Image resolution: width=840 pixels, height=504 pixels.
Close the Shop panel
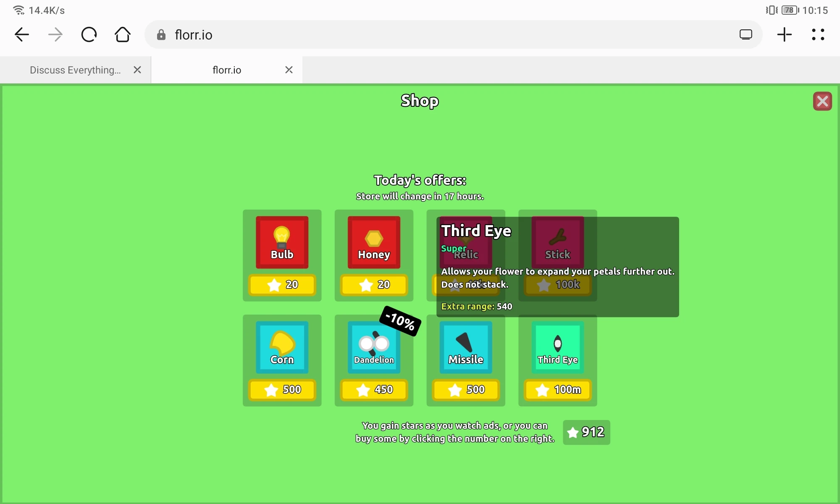[822, 101]
